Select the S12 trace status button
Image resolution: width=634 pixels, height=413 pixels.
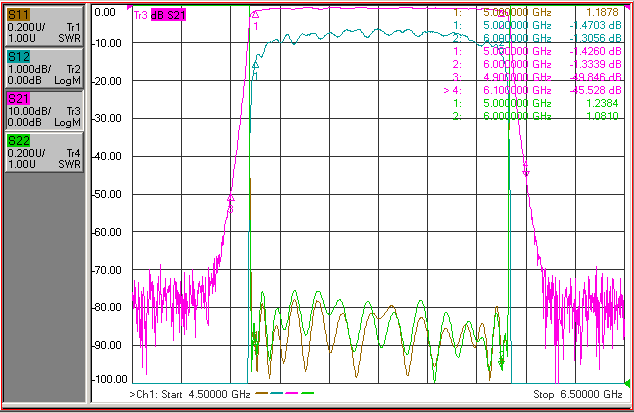coord(44,68)
